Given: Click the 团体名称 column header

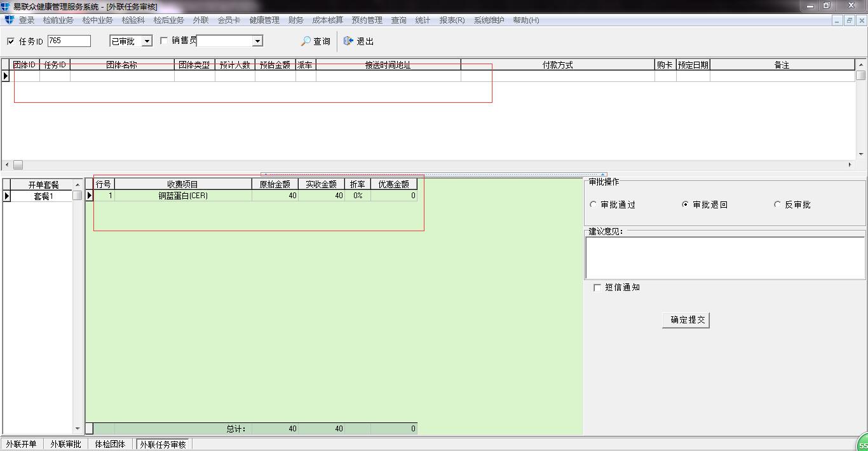Looking at the screenshot, I should (122, 65).
